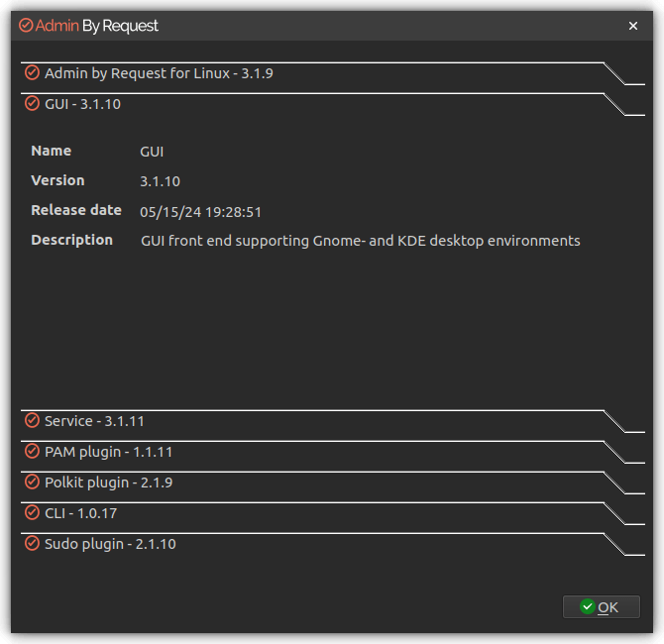Click checkmark icon beside CLI - 1.0.17

(x=32, y=513)
